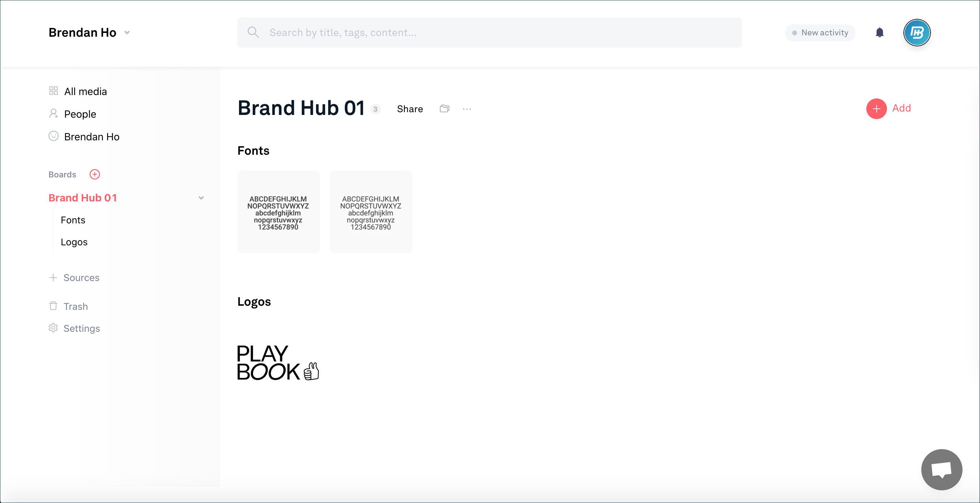Toggle the New activity pill
Image resolution: width=980 pixels, height=503 pixels.
pyautogui.click(x=820, y=33)
